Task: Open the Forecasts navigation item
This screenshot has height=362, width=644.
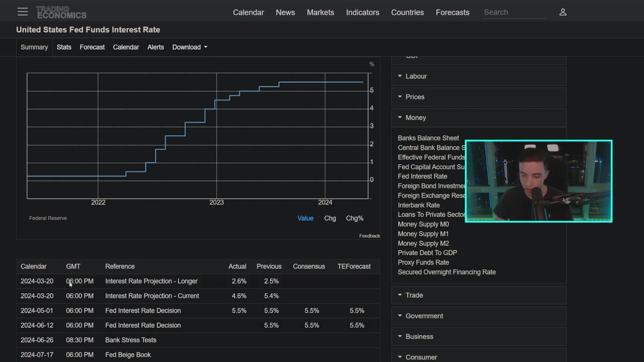Action: click(452, 12)
